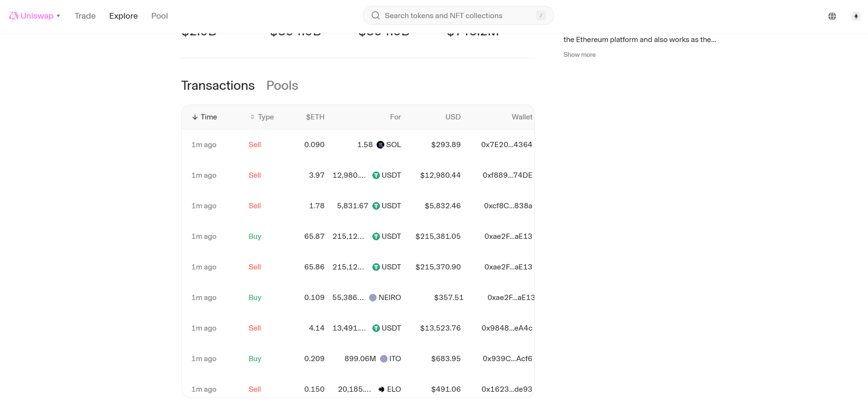Open the Trade menu item
This screenshot has width=868, height=407.
85,16
